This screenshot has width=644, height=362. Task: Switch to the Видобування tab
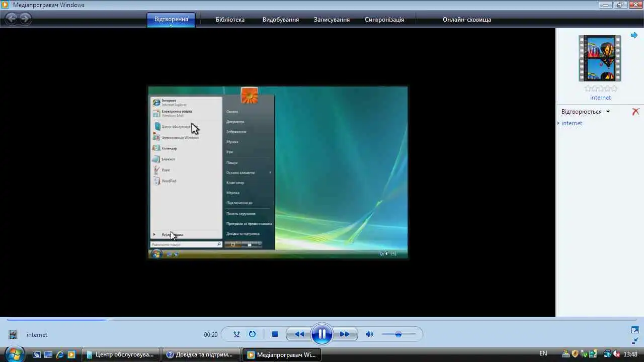tap(280, 20)
